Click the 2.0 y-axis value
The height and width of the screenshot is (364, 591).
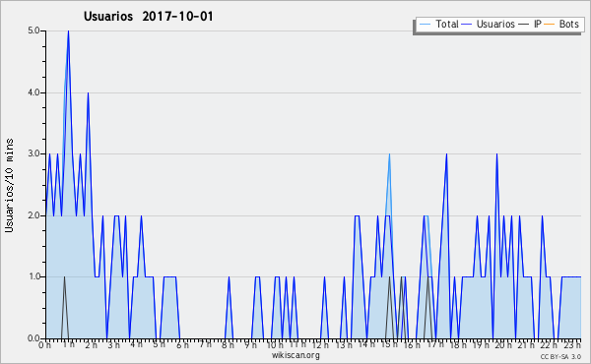(x=33, y=215)
